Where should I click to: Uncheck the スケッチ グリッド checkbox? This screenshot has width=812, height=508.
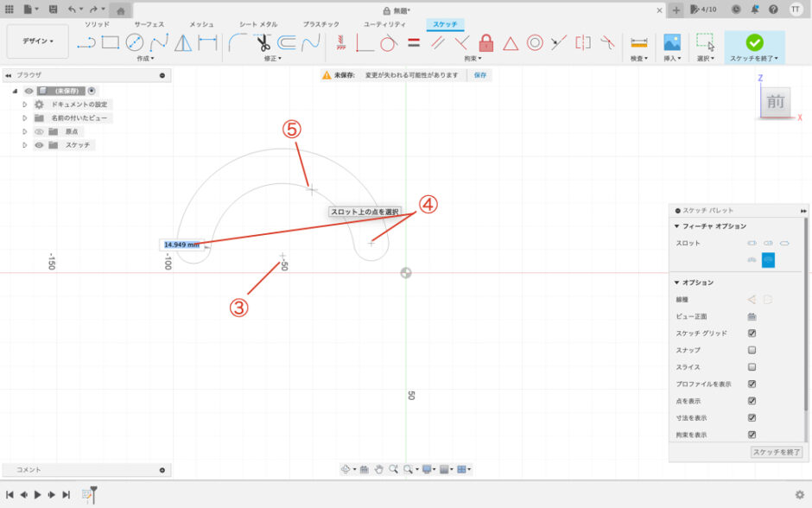(752, 333)
